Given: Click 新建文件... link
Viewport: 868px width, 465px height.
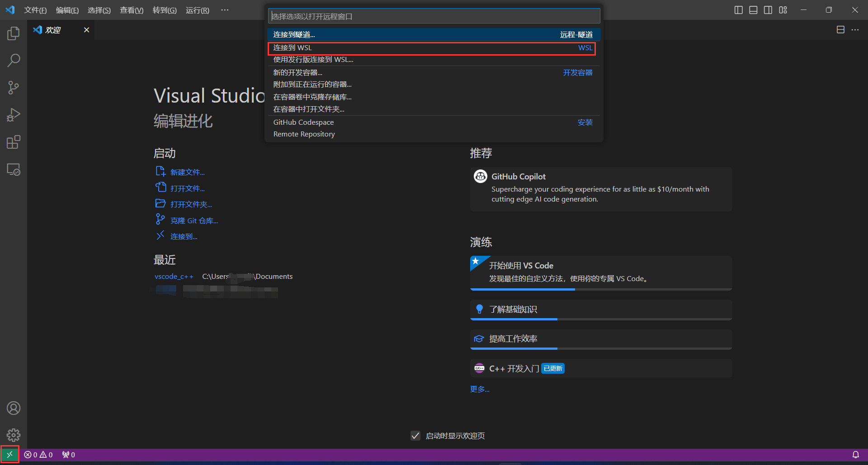Looking at the screenshot, I should coord(187,172).
